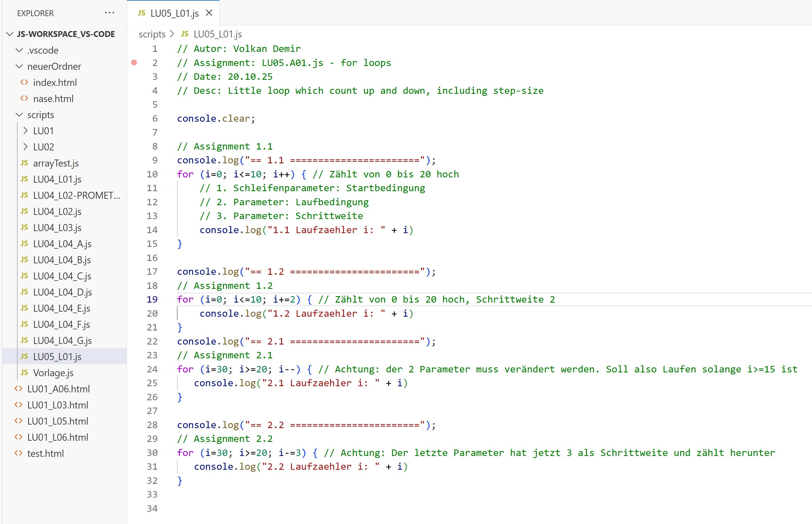Toggle the breakpoint dot on line 2

pyautogui.click(x=134, y=63)
